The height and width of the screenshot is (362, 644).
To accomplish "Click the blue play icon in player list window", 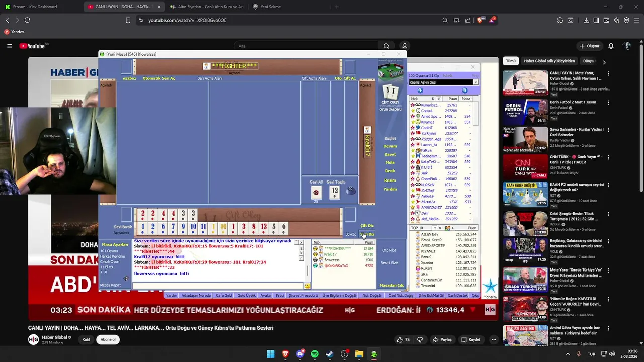I will point(421,90).
